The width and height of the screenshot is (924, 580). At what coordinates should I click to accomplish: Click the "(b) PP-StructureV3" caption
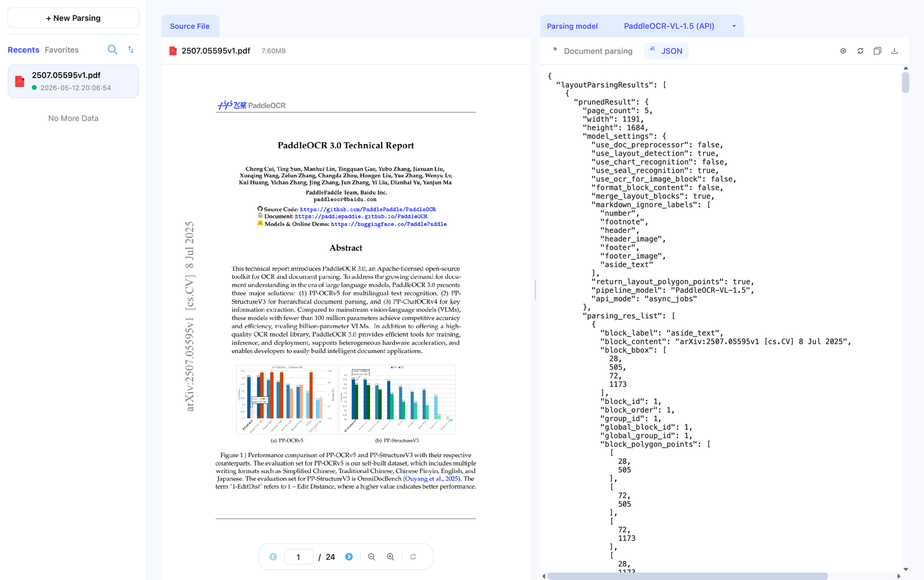click(397, 440)
